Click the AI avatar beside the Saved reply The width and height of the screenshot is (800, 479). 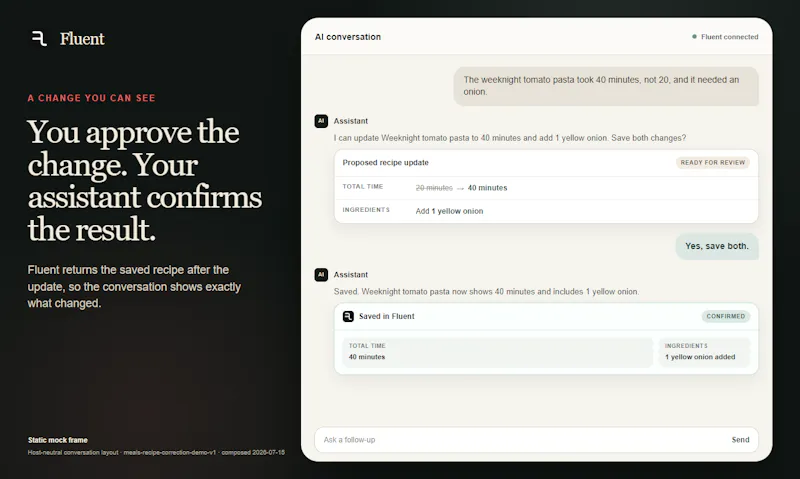click(321, 274)
